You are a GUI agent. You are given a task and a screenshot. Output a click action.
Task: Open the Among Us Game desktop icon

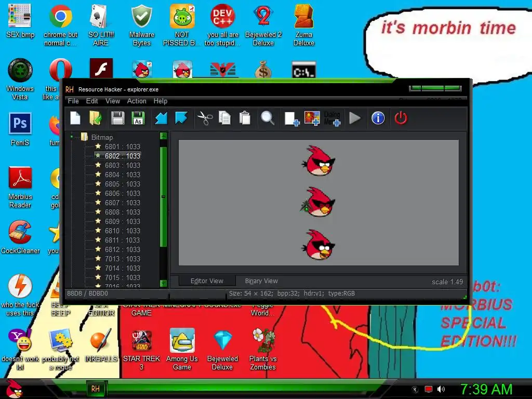click(182, 350)
